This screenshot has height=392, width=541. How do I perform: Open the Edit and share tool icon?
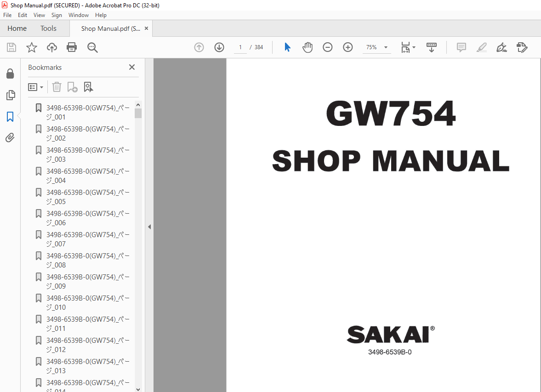pos(522,47)
